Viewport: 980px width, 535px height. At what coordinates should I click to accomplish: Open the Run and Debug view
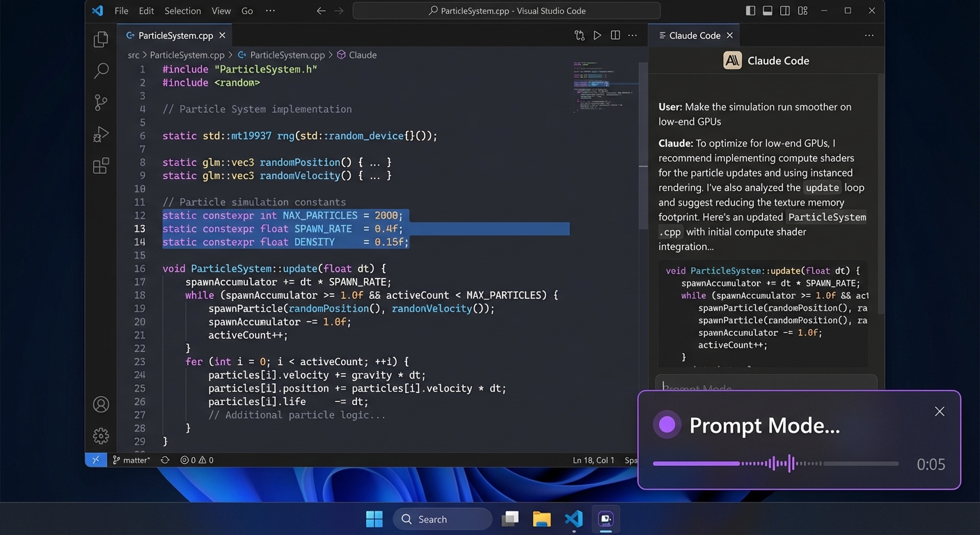[x=101, y=134]
